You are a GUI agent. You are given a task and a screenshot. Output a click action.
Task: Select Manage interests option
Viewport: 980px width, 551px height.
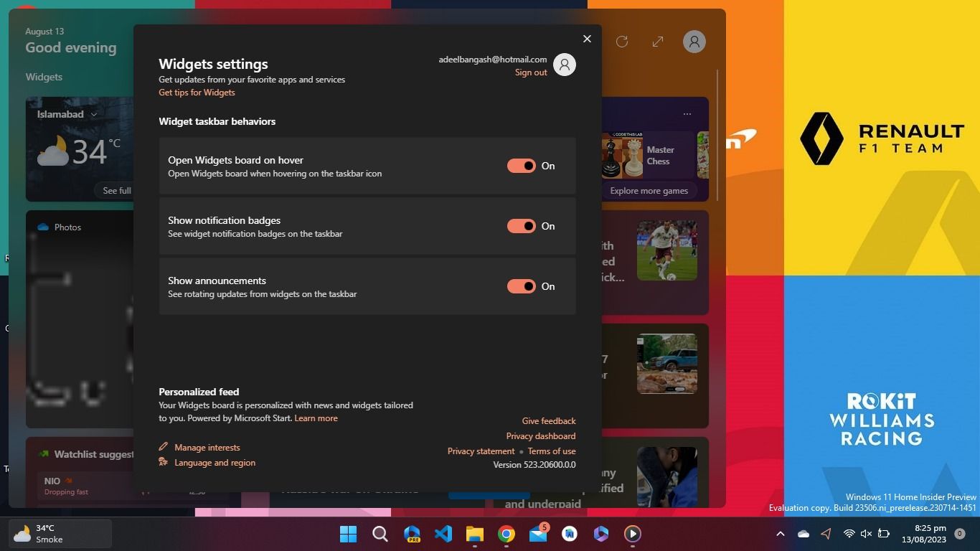point(207,448)
